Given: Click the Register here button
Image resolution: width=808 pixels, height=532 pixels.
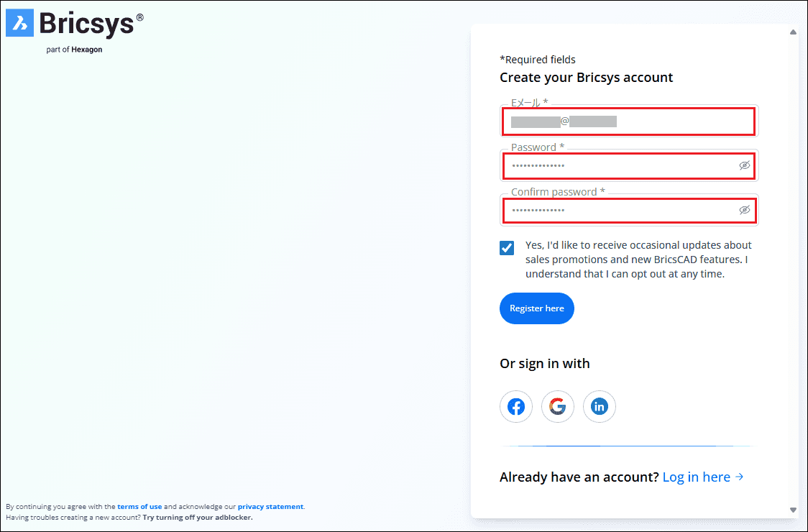Looking at the screenshot, I should click(x=537, y=308).
